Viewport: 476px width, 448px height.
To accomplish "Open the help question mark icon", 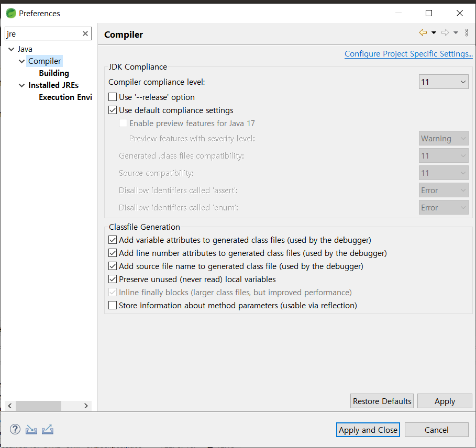I will [x=15, y=429].
